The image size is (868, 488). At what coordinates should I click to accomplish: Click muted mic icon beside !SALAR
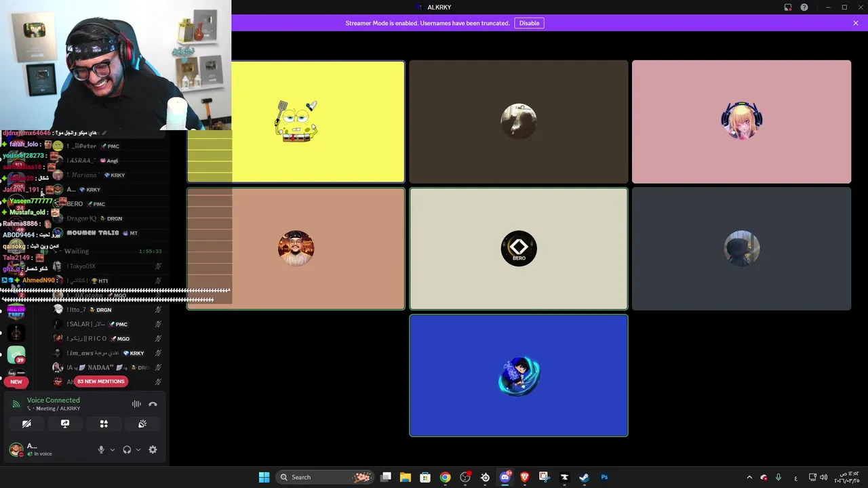158,324
